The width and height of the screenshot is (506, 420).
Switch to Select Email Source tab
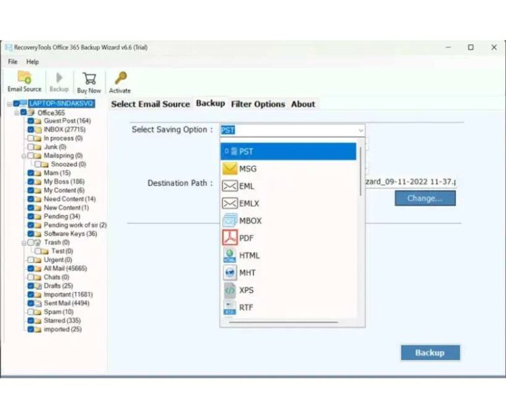pyautogui.click(x=150, y=104)
